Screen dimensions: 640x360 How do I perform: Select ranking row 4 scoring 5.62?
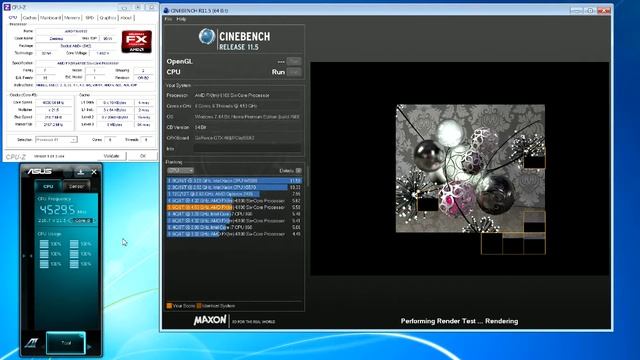[234, 201]
